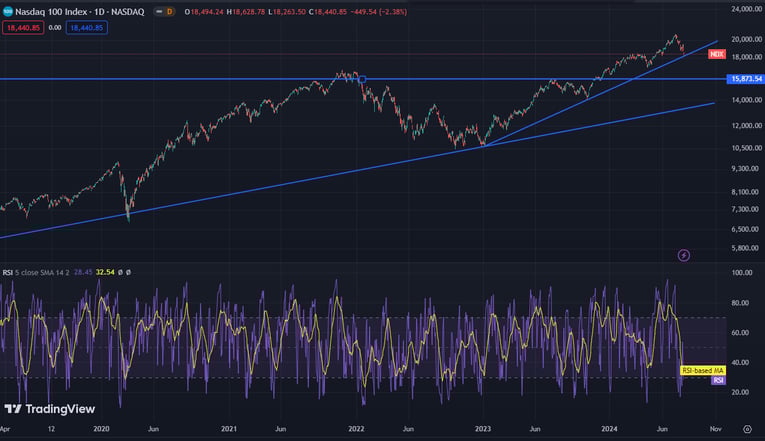765x441 pixels.
Task: Click the dash icon beside the D badge
Action: point(159,12)
